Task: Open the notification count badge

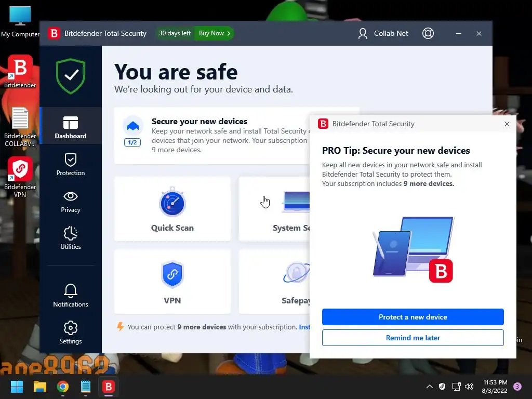Action: [517, 387]
